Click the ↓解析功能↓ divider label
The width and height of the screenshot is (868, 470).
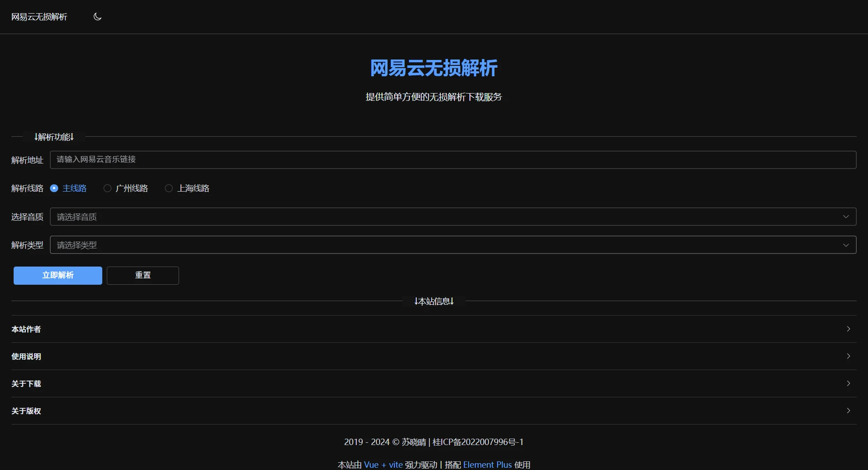pyautogui.click(x=54, y=137)
